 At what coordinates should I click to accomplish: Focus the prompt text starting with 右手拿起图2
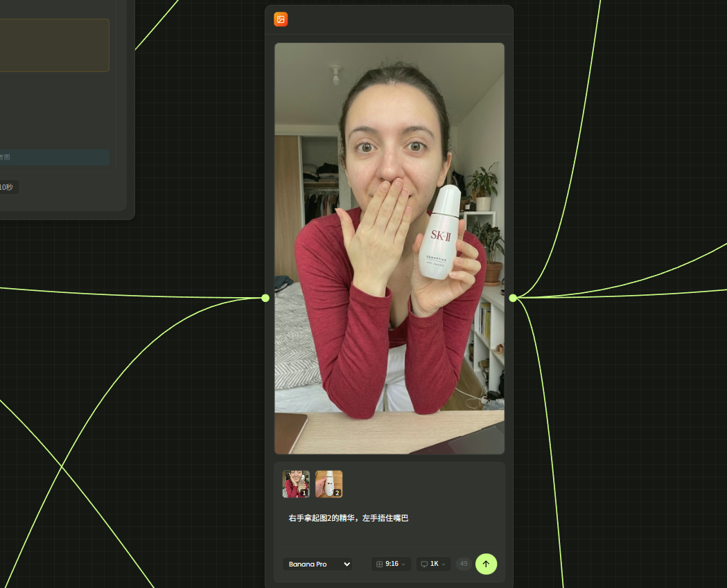(x=349, y=518)
